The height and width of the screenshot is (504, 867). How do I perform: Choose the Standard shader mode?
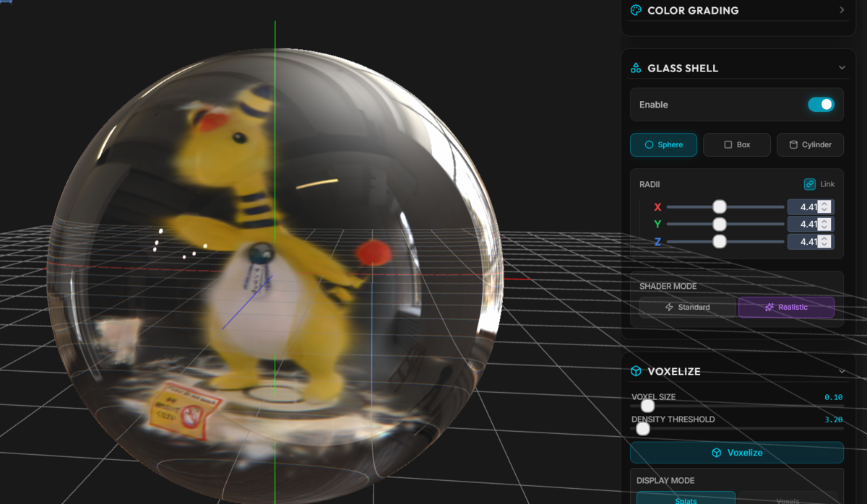687,308
